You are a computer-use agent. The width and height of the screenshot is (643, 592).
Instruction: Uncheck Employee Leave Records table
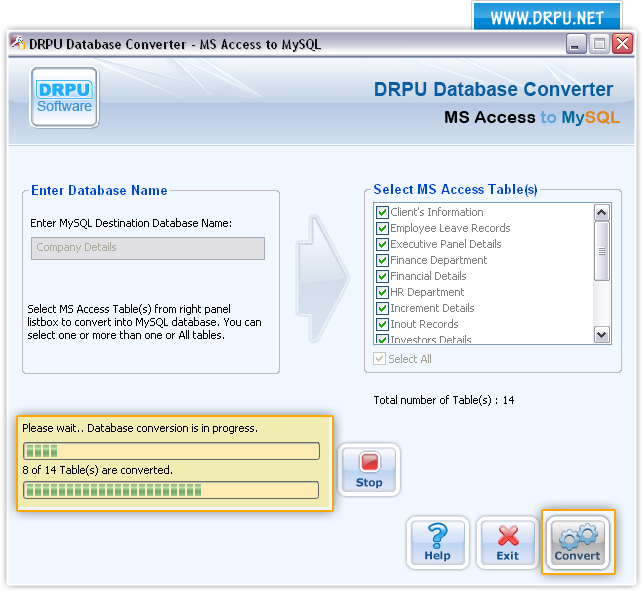point(382,228)
